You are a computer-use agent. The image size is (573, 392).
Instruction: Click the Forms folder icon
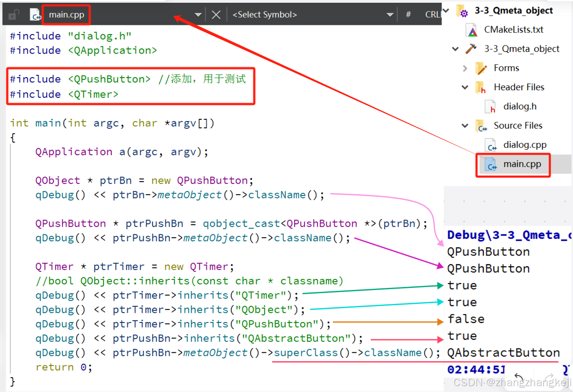(481, 68)
